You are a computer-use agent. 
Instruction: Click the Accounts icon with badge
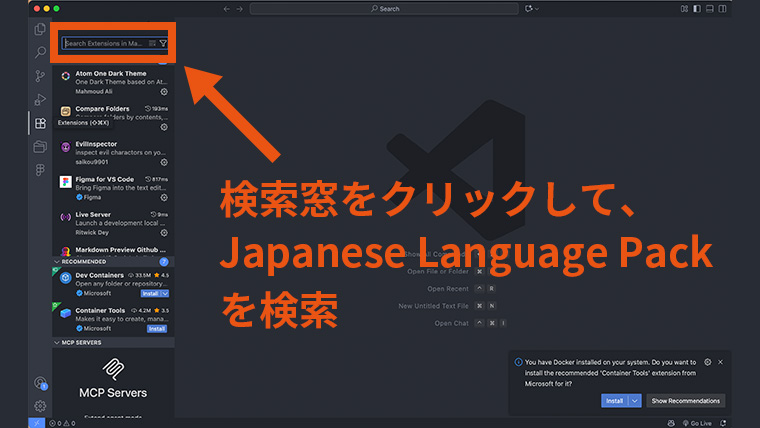pyautogui.click(x=40, y=383)
